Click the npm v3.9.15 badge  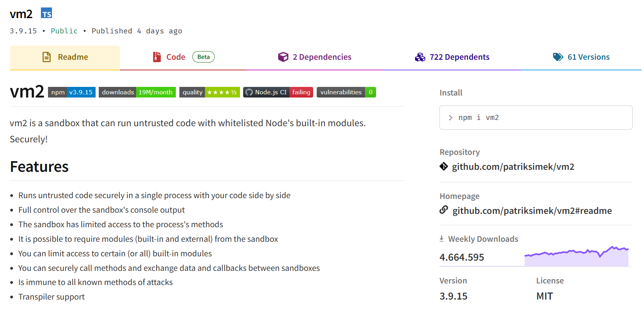coord(72,92)
